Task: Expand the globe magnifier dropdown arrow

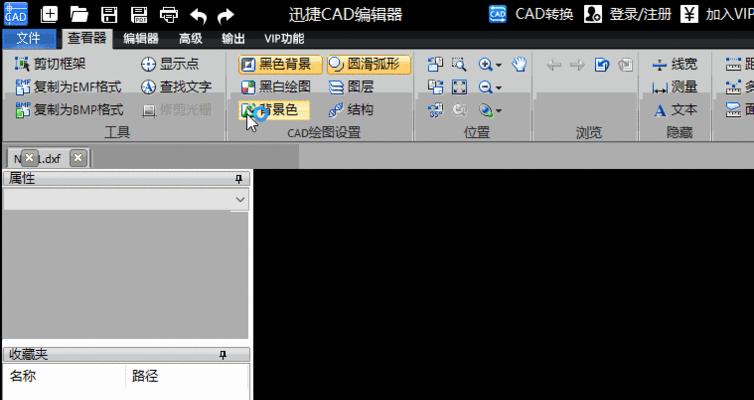Action: [x=499, y=111]
